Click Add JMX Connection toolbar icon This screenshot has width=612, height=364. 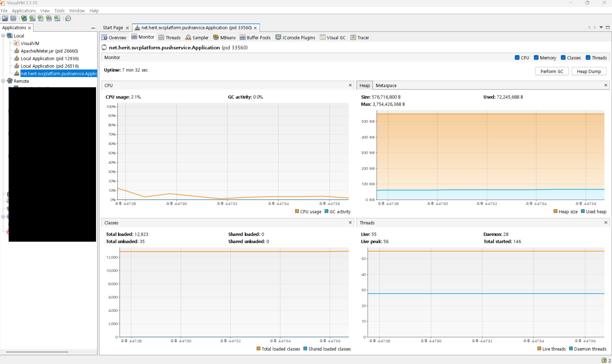tap(32, 18)
